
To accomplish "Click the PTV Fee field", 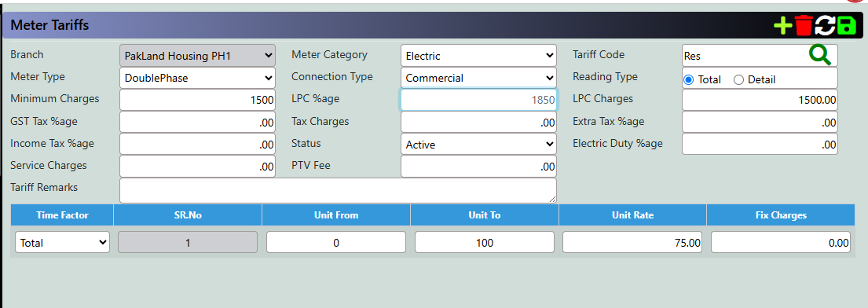I will pyautogui.click(x=479, y=167).
